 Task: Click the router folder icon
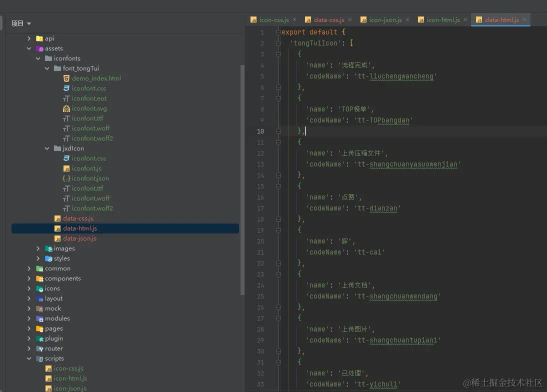pos(39,348)
